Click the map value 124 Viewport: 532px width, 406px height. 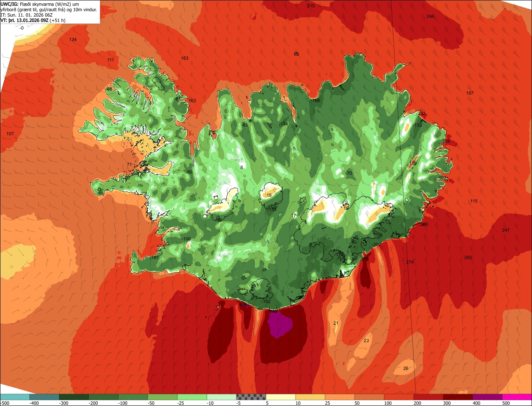pyautogui.click(x=73, y=40)
